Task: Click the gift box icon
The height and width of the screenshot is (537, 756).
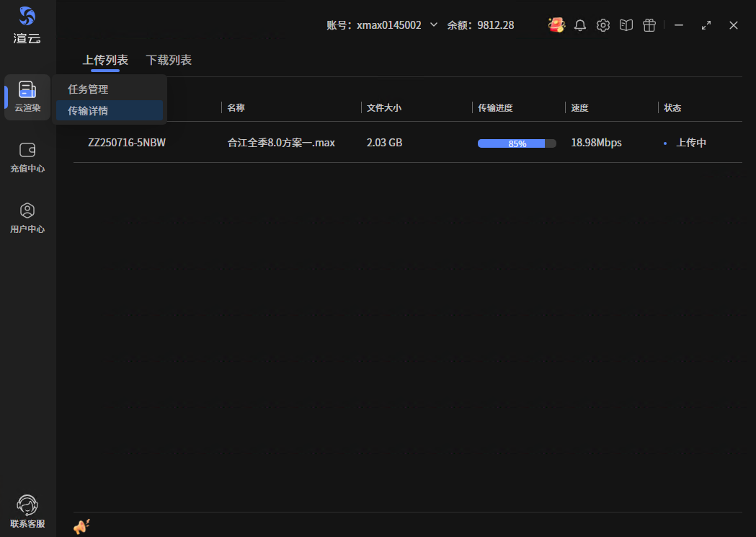Action: (x=649, y=25)
